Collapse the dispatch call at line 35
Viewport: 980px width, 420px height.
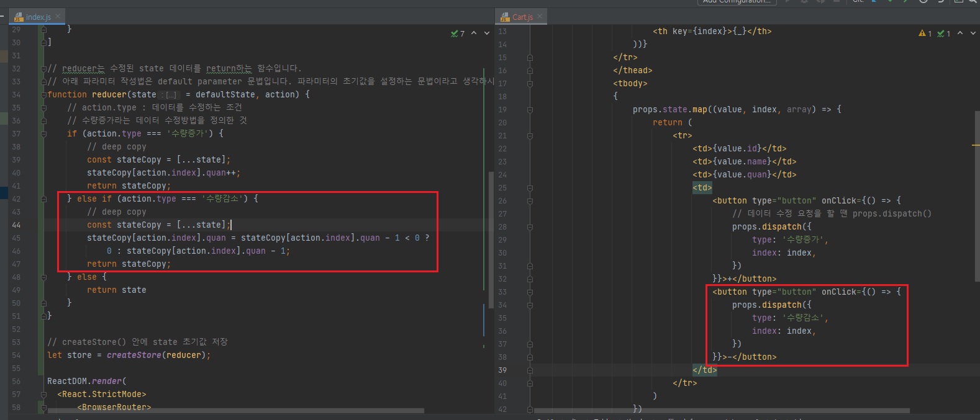(x=530, y=305)
